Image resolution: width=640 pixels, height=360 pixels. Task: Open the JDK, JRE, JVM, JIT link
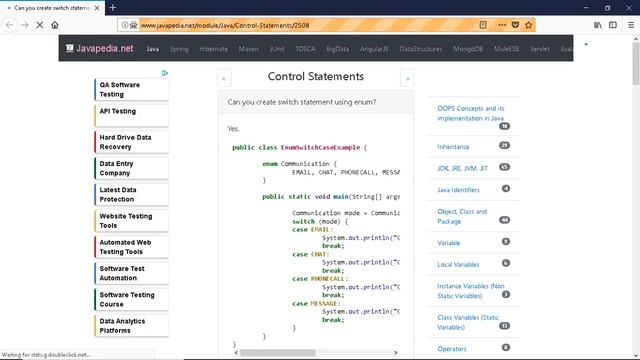click(462, 168)
